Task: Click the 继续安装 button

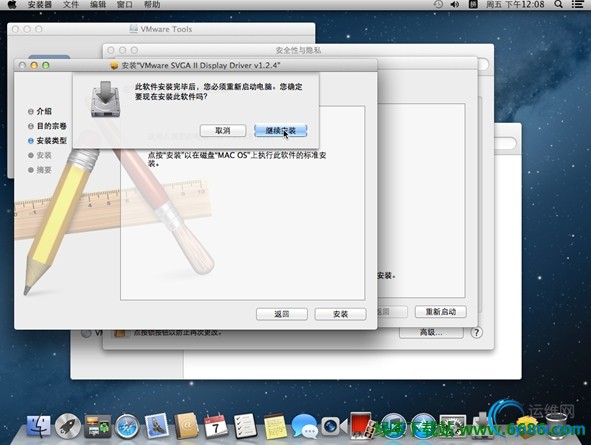Action: tap(280, 131)
